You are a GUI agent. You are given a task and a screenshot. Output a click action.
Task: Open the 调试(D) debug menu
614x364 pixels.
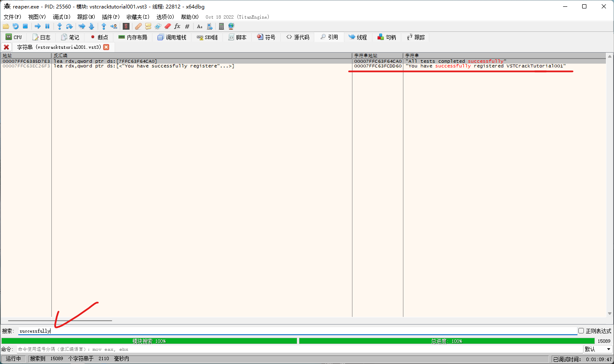tap(61, 17)
